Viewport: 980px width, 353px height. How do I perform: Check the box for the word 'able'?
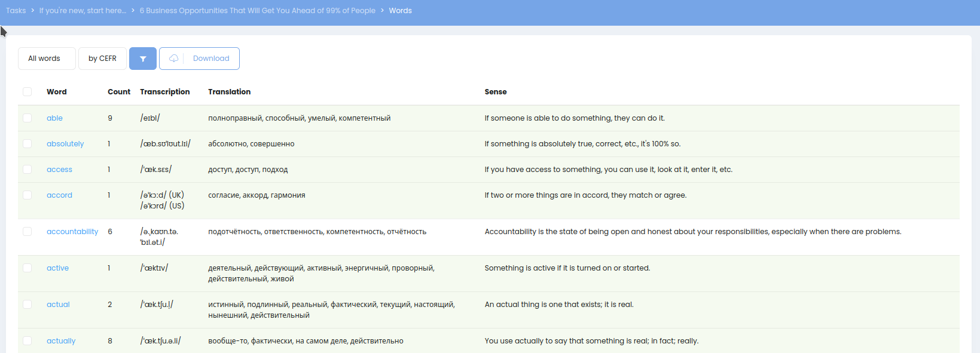[x=27, y=118]
